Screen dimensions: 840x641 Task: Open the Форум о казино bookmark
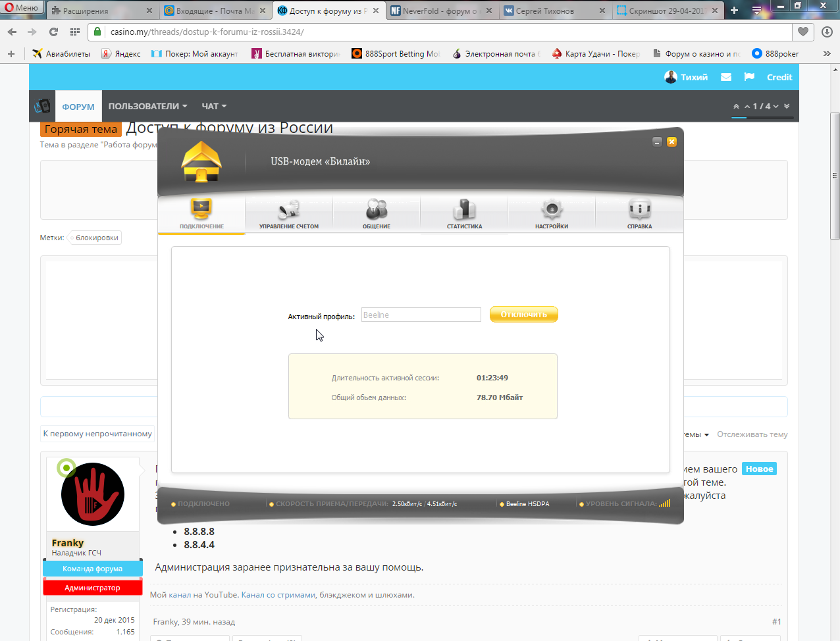click(x=696, y=54)
